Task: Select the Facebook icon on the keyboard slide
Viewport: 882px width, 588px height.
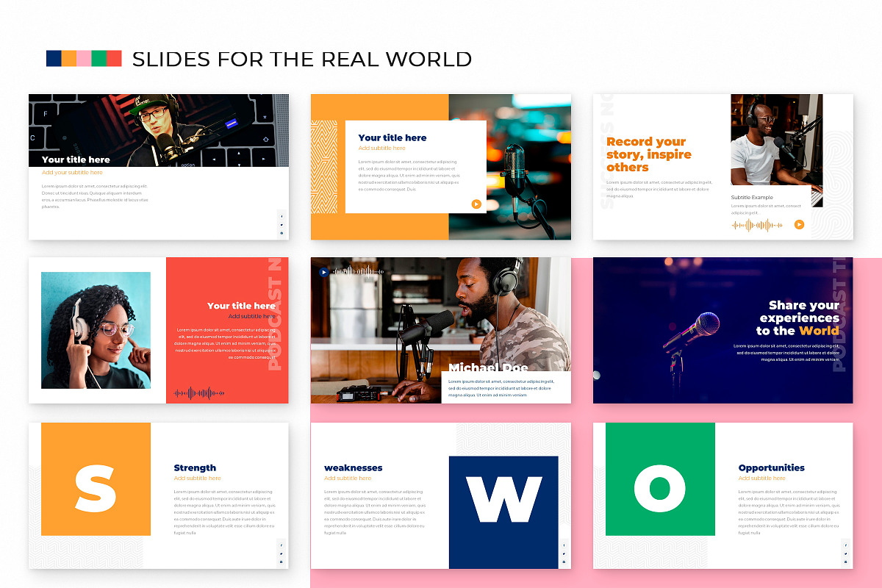Action: tap(282, 216)
